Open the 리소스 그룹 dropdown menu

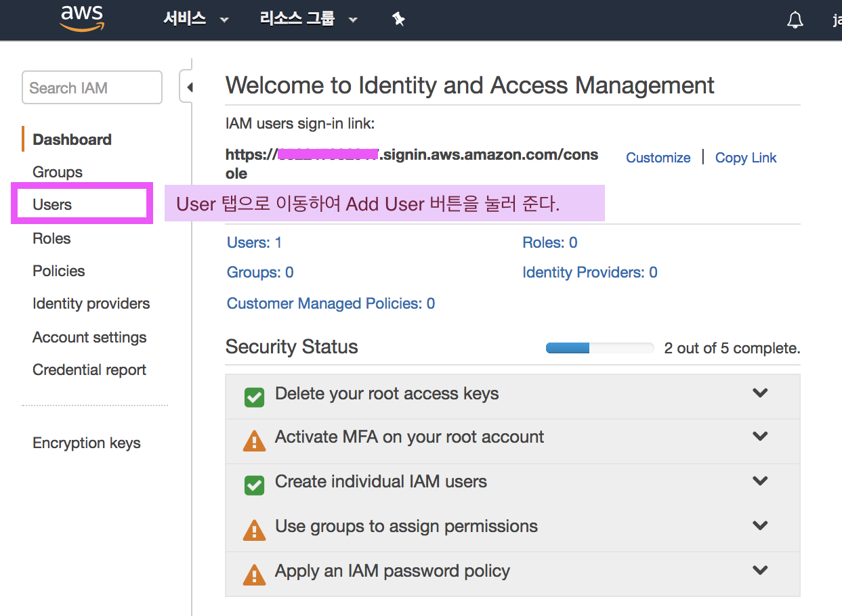point(308,19)
